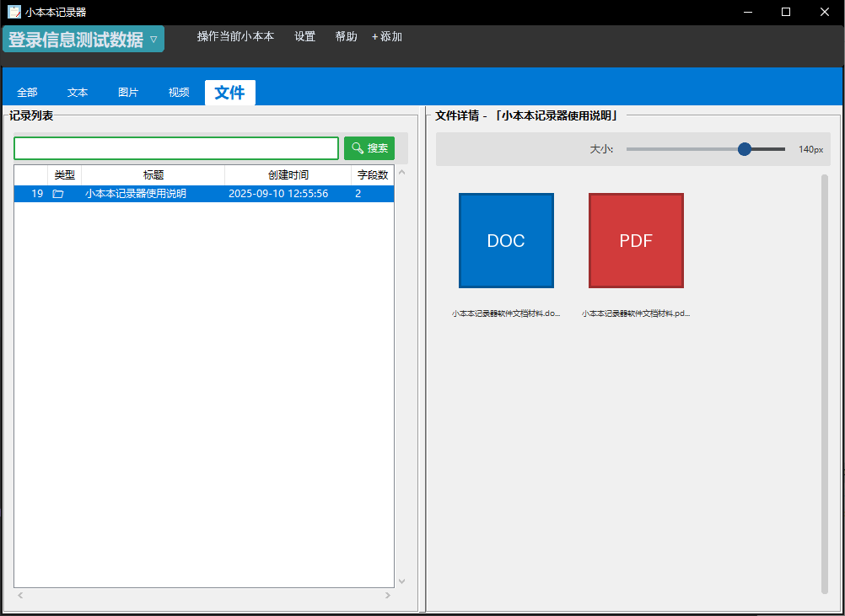Sort records by 创建时间 column header

point(288,175)
